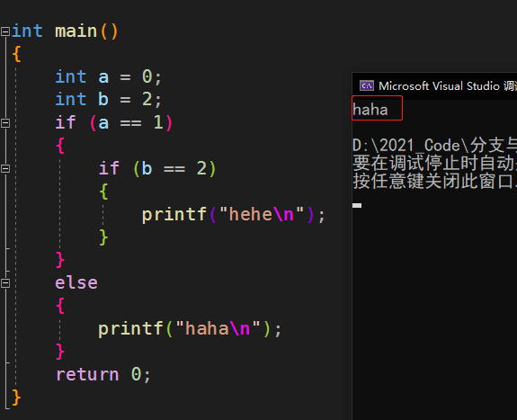Click the opening brace after main()

pyautogui.click(x=17, y=54)
